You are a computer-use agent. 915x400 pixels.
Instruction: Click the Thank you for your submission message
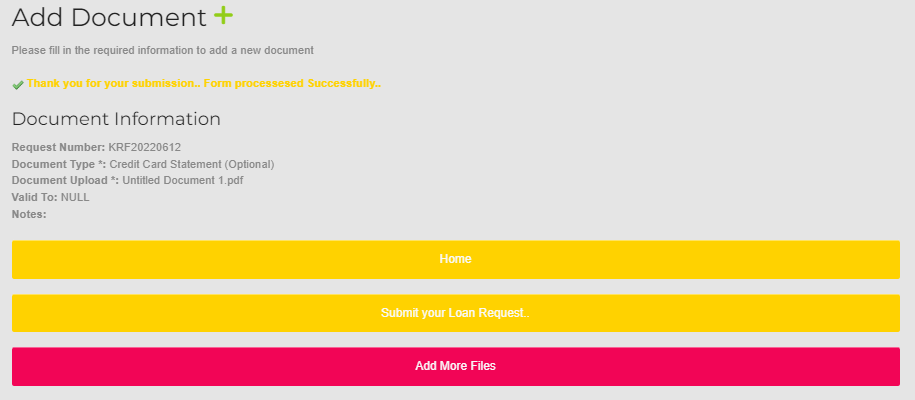(x=112, y=84)
